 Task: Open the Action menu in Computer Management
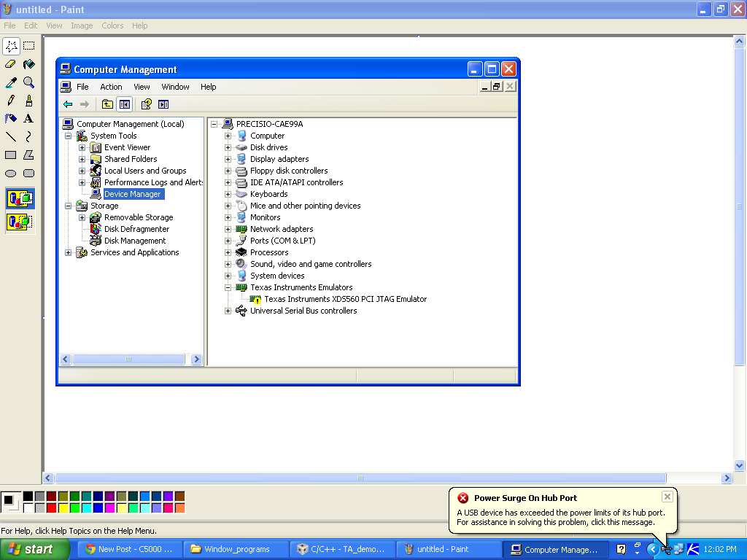tap(111, 87)
